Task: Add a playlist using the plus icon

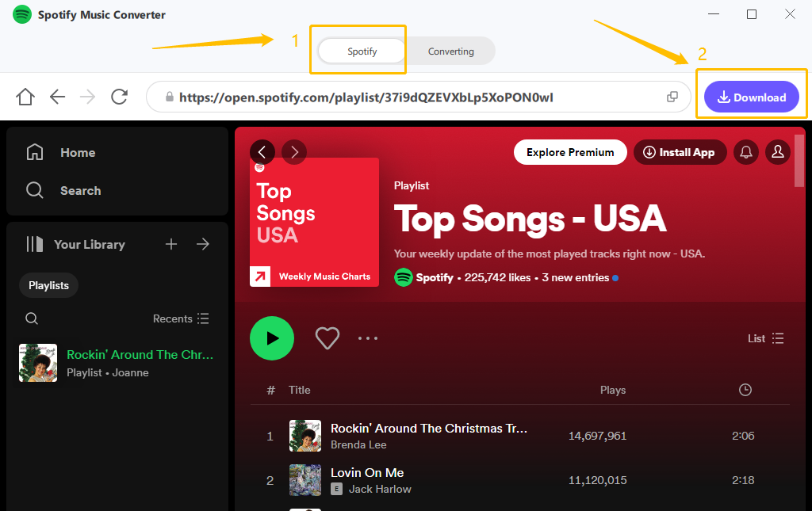Action: [171, 244]
